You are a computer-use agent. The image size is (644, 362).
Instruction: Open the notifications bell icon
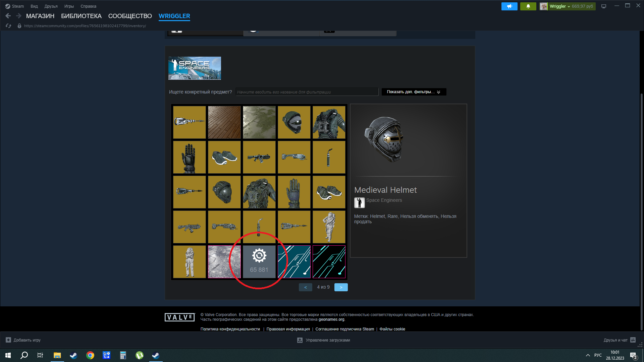tap(528, 6)
